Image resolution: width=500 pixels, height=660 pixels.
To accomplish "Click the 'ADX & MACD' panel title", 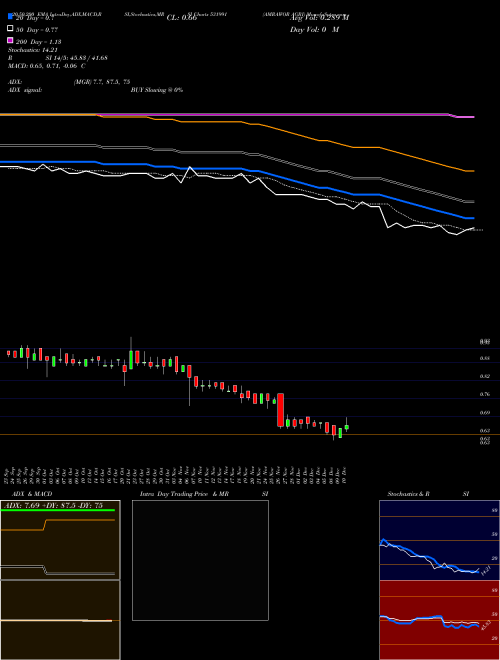I will [32, 494].
